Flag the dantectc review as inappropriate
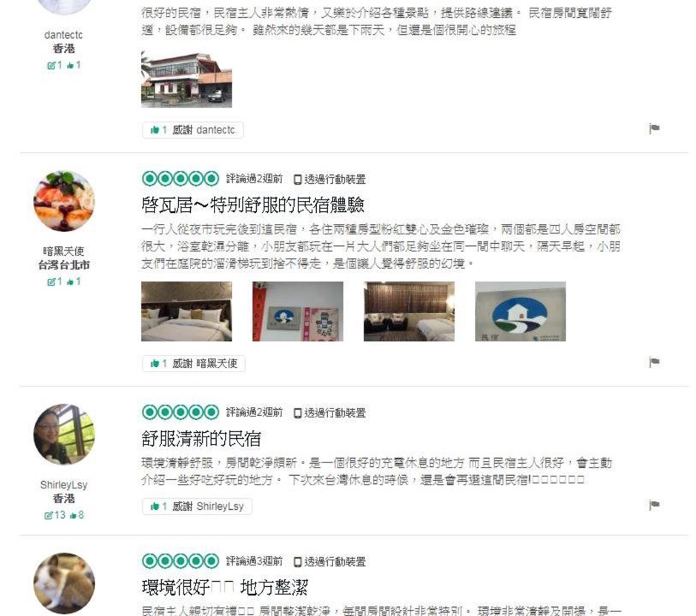This screenshot has width=696, height=616. [654, 128]
